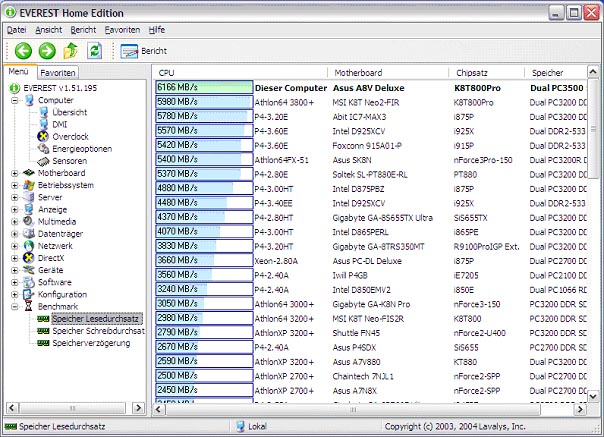
Task: Select the Athlon64FX-51 row
Action: (x=371, y=160)
